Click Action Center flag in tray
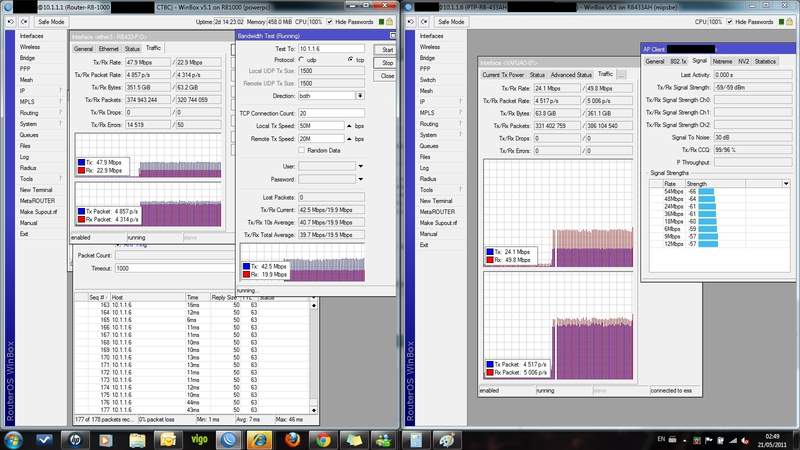 point(709,440)
